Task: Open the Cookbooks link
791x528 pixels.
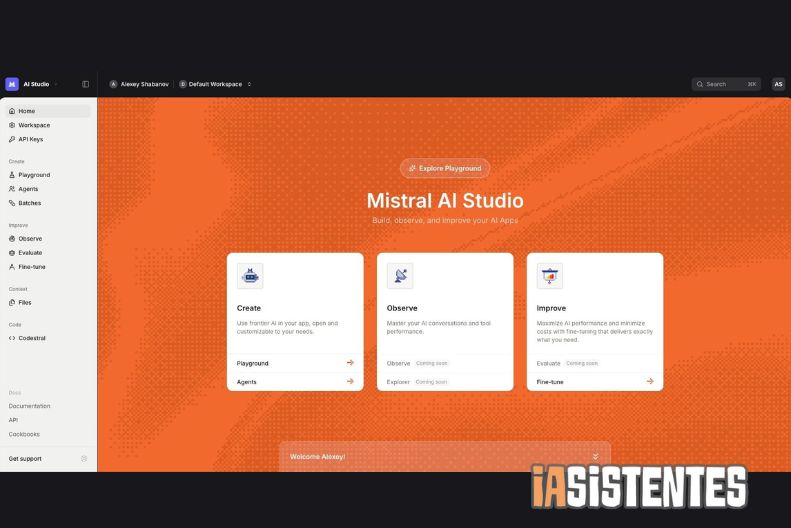Action: pos(24,434)
